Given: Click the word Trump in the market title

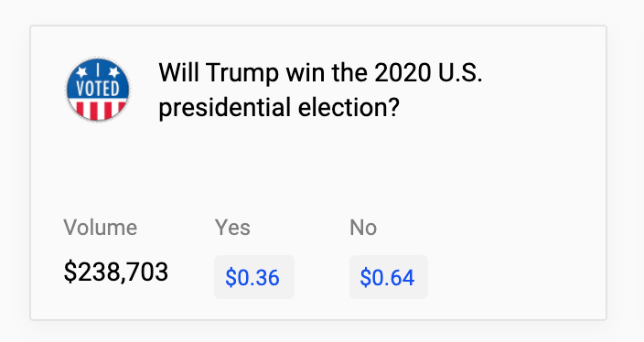Looking at the screenshot, I should [x=242, y=72].
